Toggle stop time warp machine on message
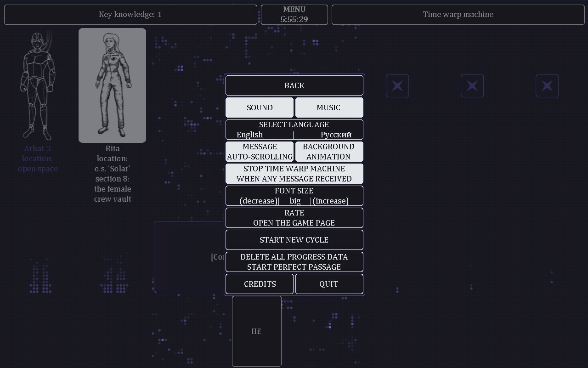Image resolution: width=588 pixels, height=368 pixels. coord(294,174)
